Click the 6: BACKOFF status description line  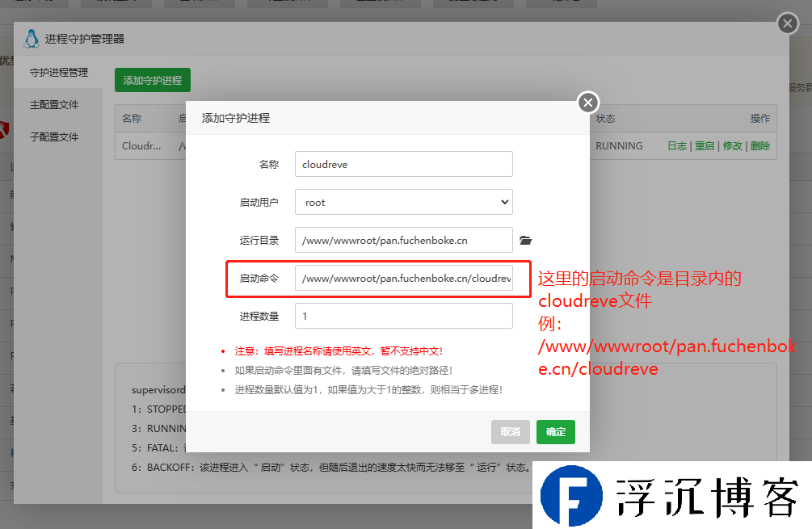(330, 468)
